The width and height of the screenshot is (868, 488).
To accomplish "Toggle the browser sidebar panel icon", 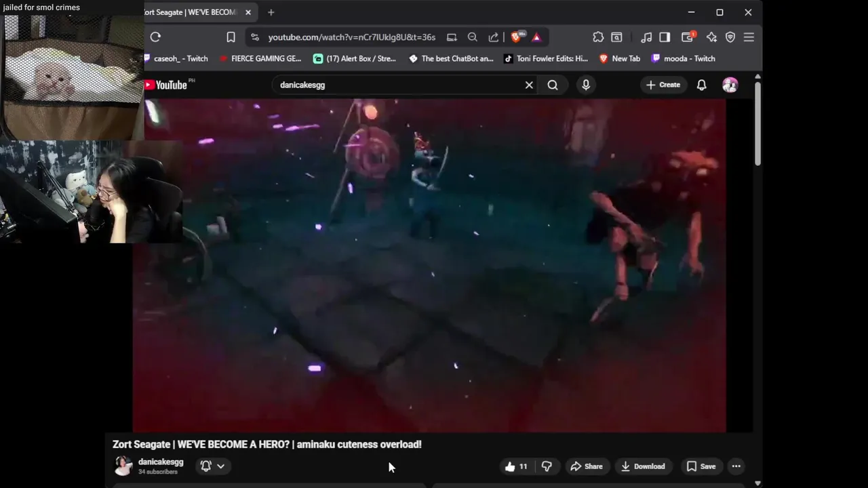I will click(665, 37).
